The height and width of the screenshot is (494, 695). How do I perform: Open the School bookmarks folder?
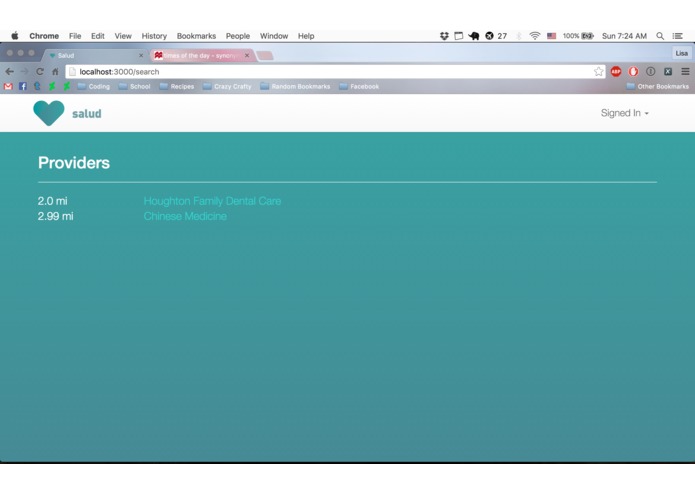click(x=134, y=86)
